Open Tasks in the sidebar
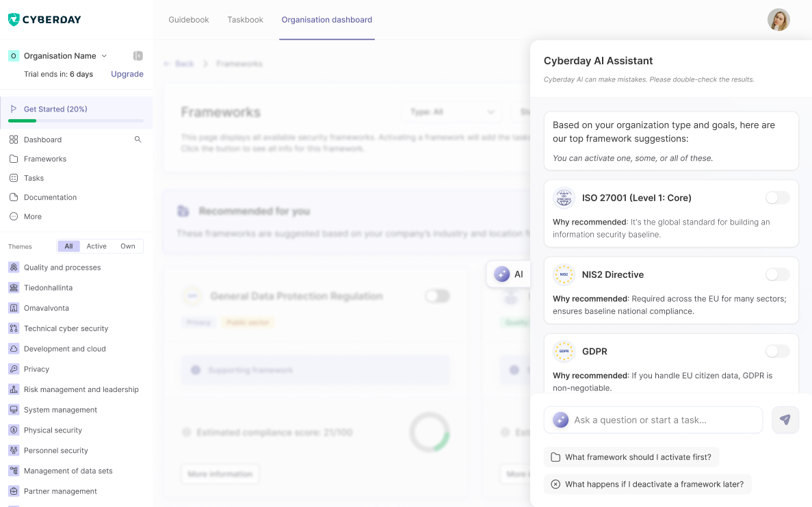Viewport: 812px width, 507px height. click(x=34, y=178)
